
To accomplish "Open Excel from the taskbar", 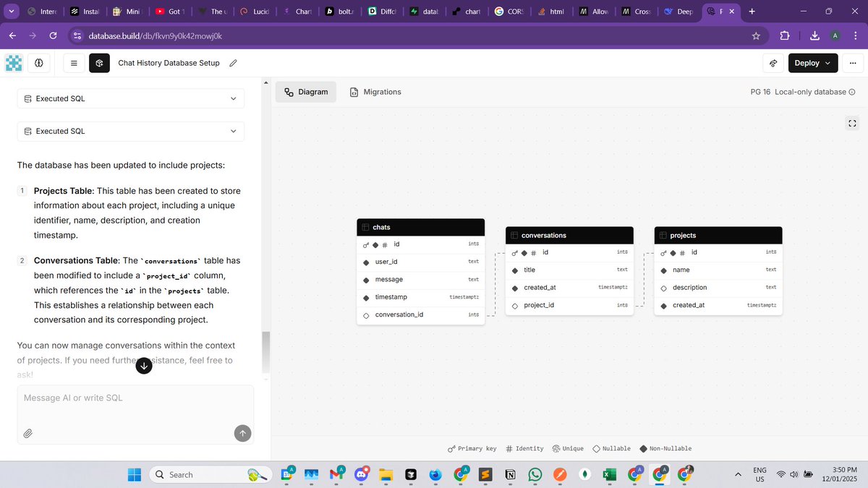I will tap(609, 474).
